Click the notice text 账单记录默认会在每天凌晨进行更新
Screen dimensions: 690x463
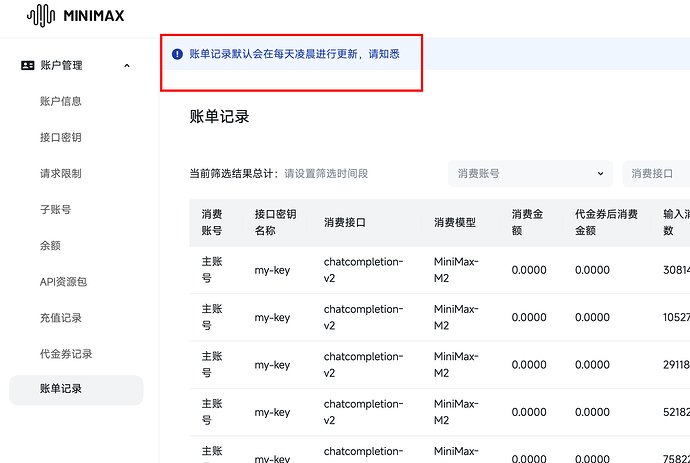274,54
